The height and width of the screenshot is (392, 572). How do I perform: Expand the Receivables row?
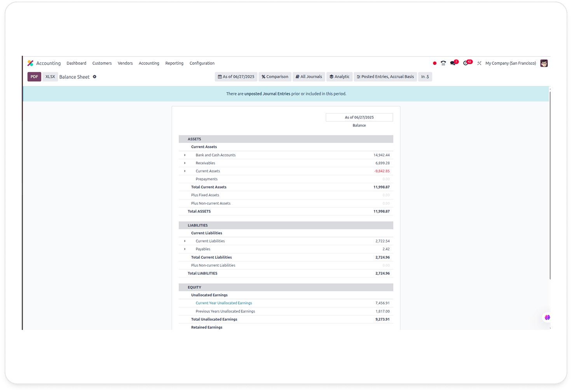pyautogui.click(x=185, y=163)
